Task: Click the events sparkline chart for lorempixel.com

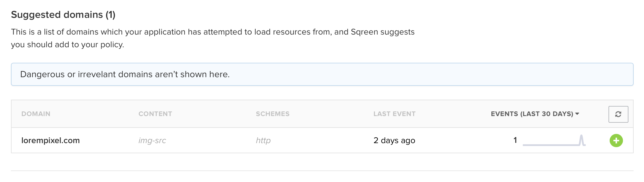Action: coord(554,141)
